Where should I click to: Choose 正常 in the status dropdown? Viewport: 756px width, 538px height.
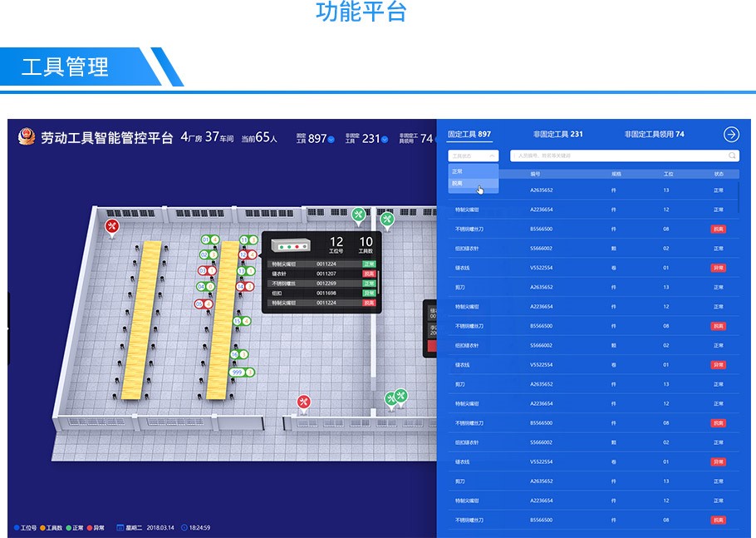458,171
